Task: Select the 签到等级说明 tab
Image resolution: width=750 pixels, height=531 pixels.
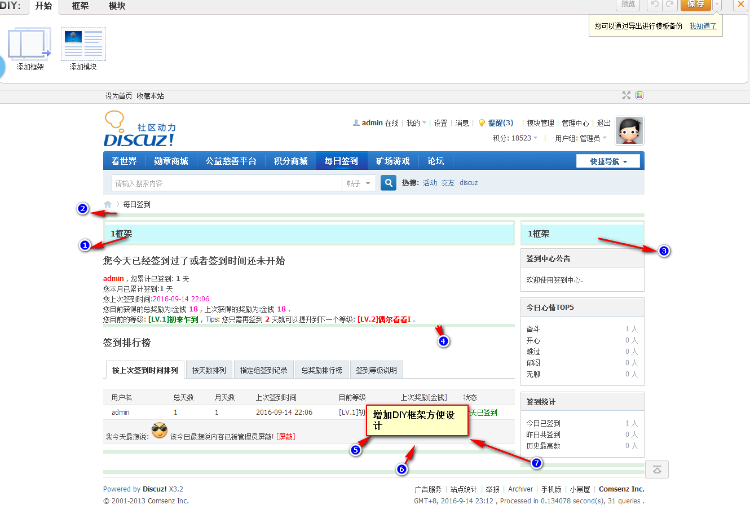Action: (x=376, y=370)
